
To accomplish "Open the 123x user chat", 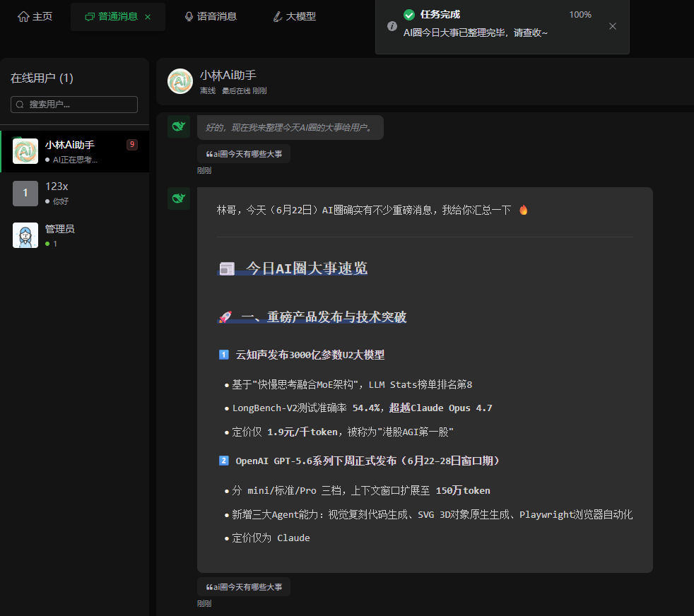I will pyautogui.click(x=74, y=194).
